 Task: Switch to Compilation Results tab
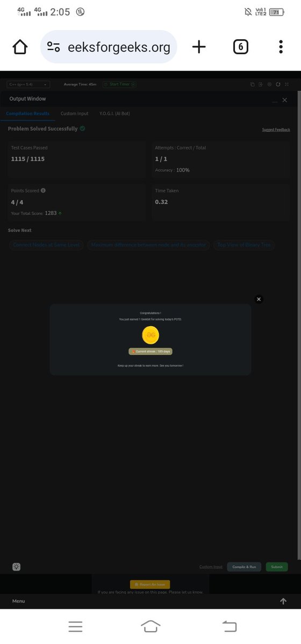tap(27, 114)
